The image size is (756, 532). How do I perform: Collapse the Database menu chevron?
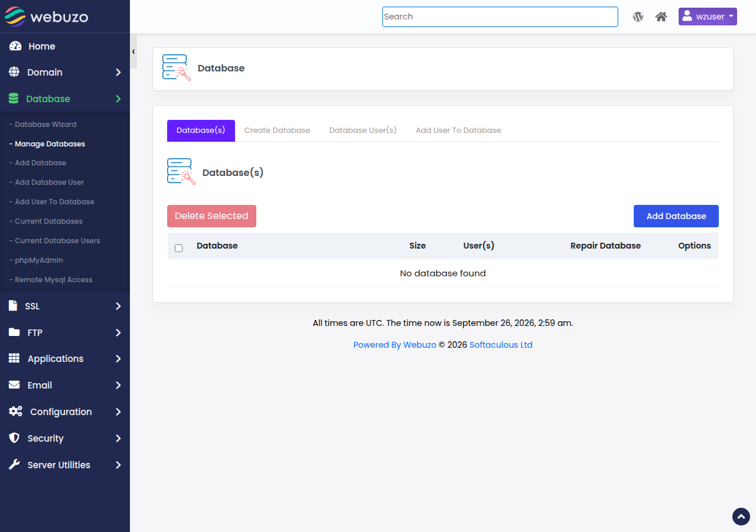coord(118,99)
